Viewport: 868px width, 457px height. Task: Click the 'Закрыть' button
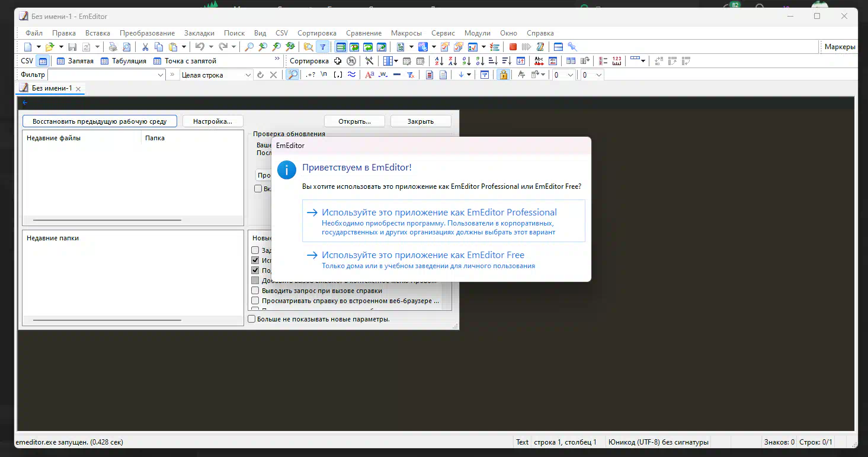421,121
